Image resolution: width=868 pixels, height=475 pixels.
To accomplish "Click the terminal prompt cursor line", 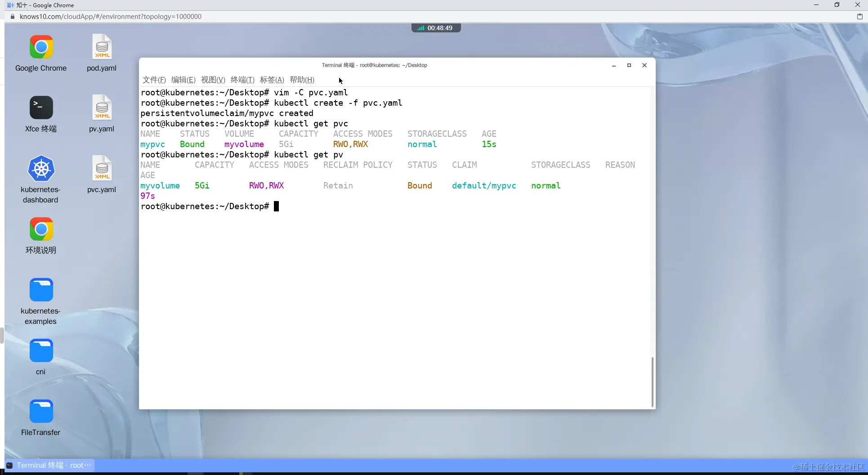I will [210, 206].
